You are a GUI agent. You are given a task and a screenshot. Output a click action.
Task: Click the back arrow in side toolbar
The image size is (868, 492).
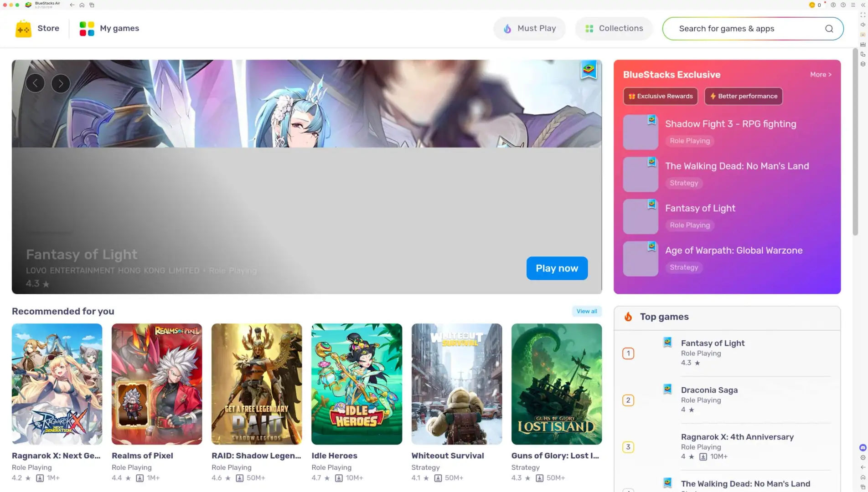pyautogui.click(x=863, y=467)
